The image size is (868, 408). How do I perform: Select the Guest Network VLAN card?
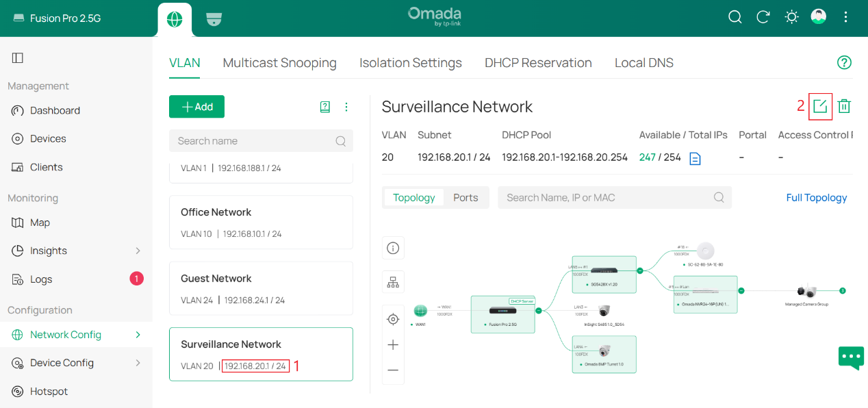261,288
